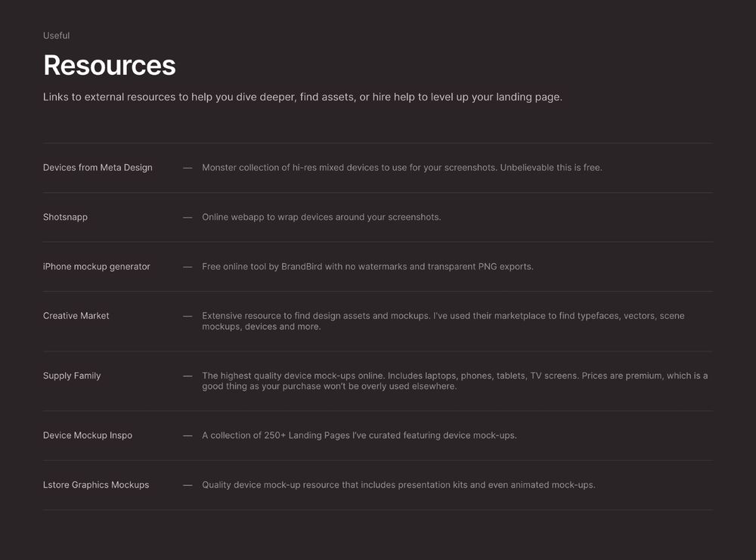Screen dimensions: 756x560
Task: Click the collection of 250+ Landing Pages text
Action: pyautogui.click(x=359, y=435)
